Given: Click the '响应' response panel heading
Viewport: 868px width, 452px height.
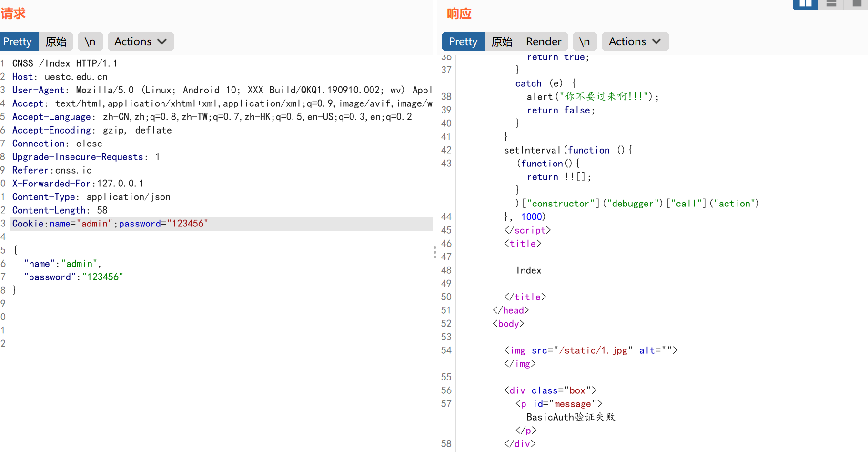Looking at the screenshot, I should pos(459,13).
